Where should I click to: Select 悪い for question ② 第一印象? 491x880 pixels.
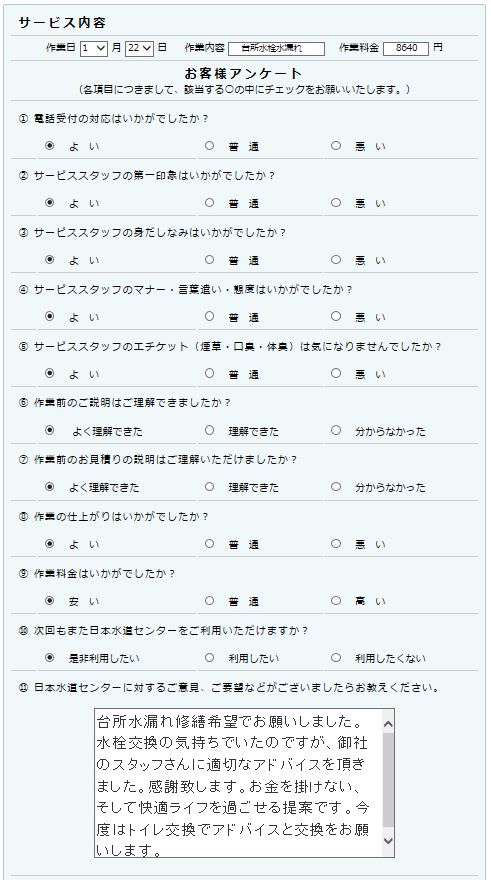coord(336,203)
